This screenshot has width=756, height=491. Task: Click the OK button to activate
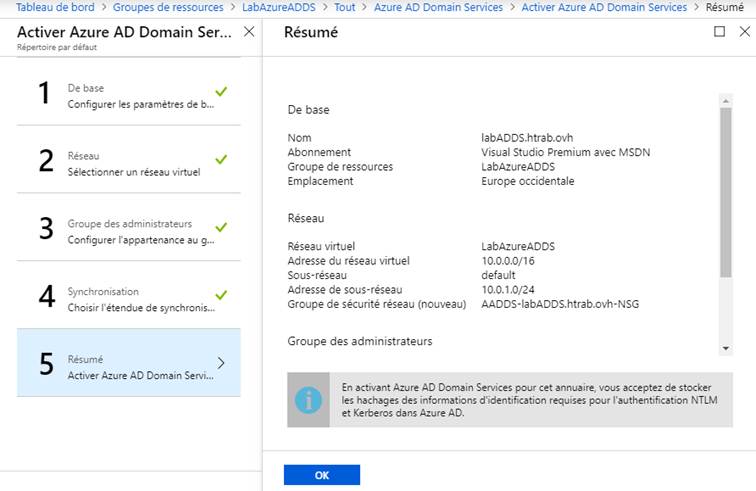tap(322, 475)
